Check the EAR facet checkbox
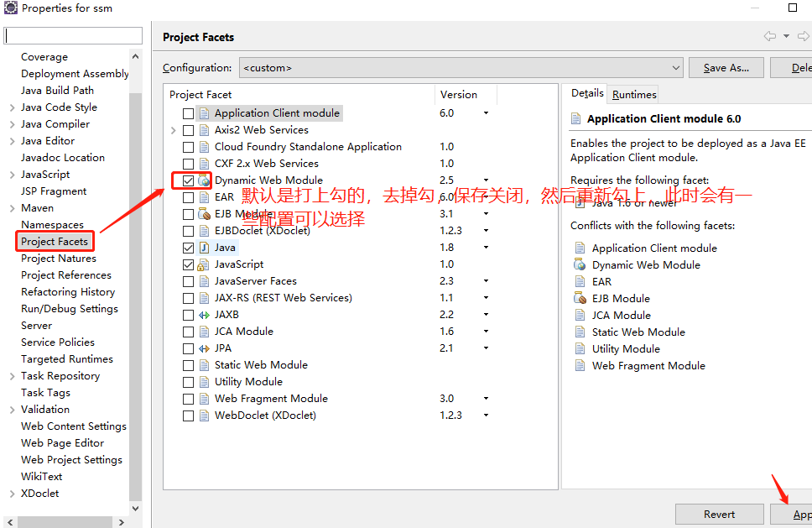The width and height of the screenshot is (812, 528). click(x=189, y=197)
